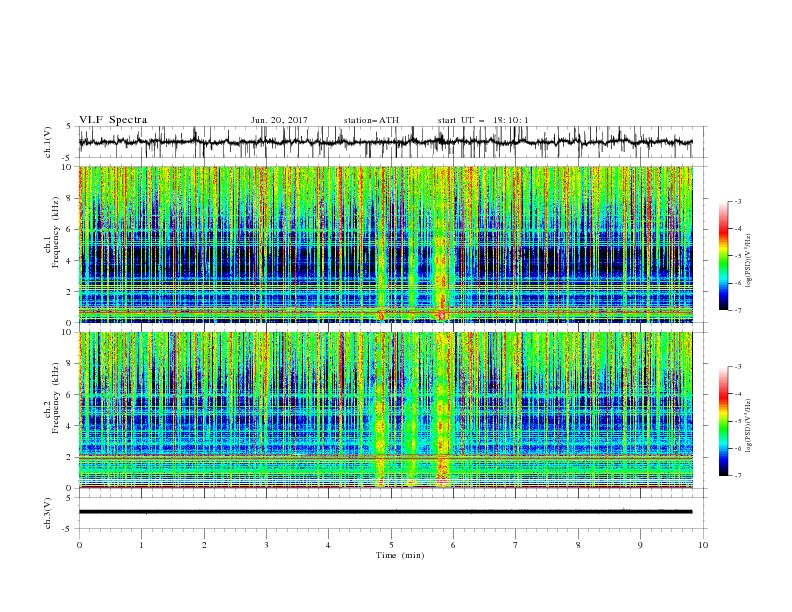
Task: Click the 2 kHz horizontal line in ch.2
Action: click(385, 457)
